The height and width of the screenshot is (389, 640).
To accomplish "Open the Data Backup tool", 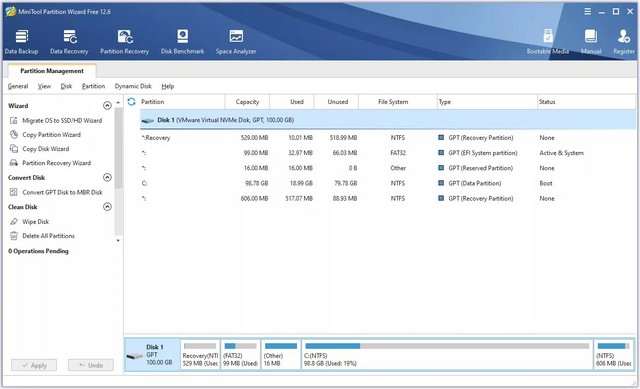I will click(x=21, y=42).
